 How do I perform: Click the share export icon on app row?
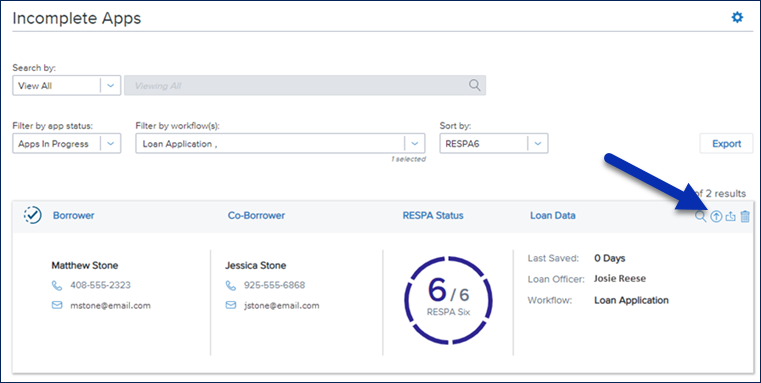pyautogui.click(x=730, y=216)
